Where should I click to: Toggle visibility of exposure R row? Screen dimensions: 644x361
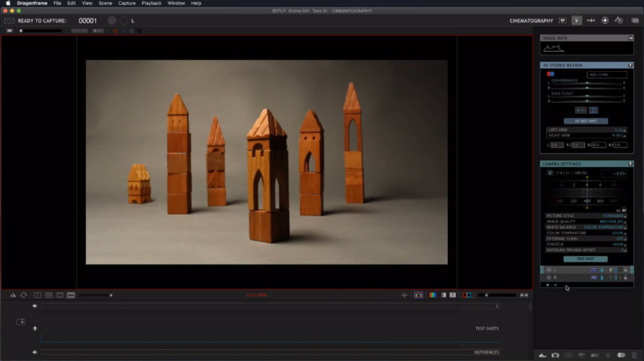[549, 278]
